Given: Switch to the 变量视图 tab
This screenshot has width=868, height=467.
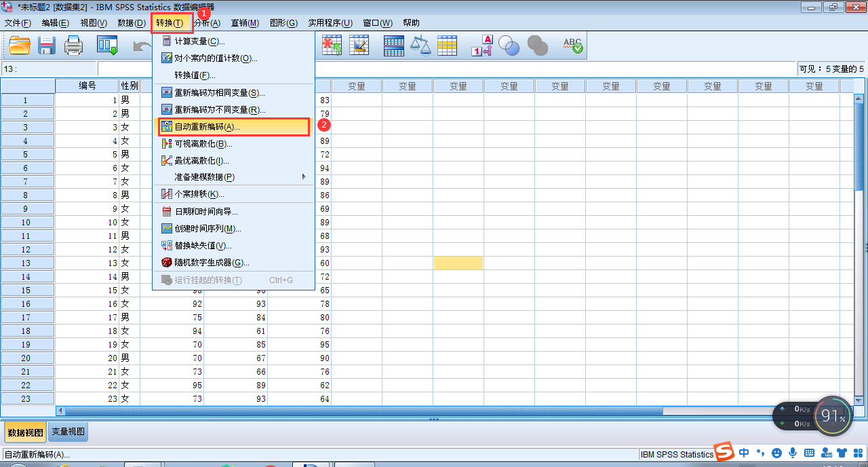Looking at the screenshot, I should 68,432.
